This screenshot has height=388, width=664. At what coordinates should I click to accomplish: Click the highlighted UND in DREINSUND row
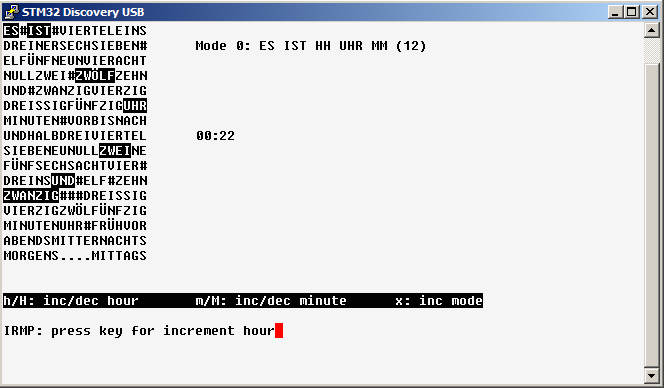coord(63,180)
